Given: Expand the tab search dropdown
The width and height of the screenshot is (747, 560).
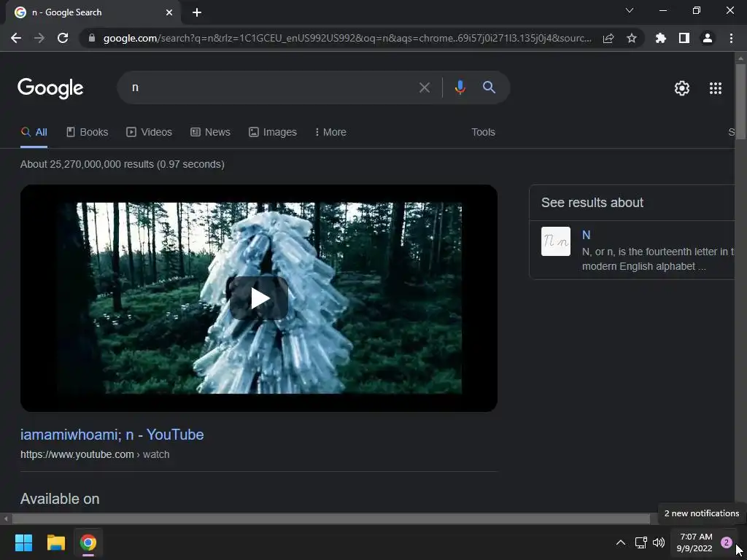Looking at the screenshot, I should (630, 10).
